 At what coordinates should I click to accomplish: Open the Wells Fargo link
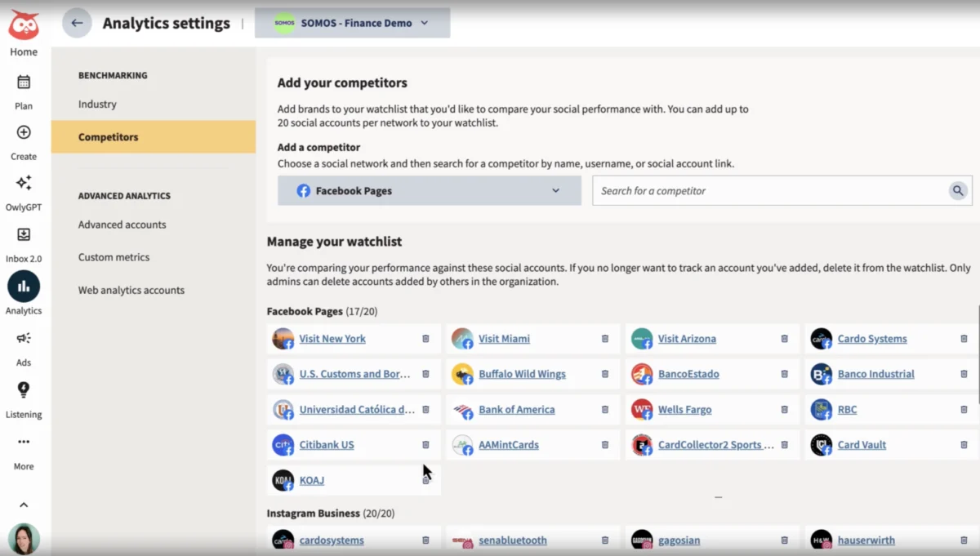[684, 410]
